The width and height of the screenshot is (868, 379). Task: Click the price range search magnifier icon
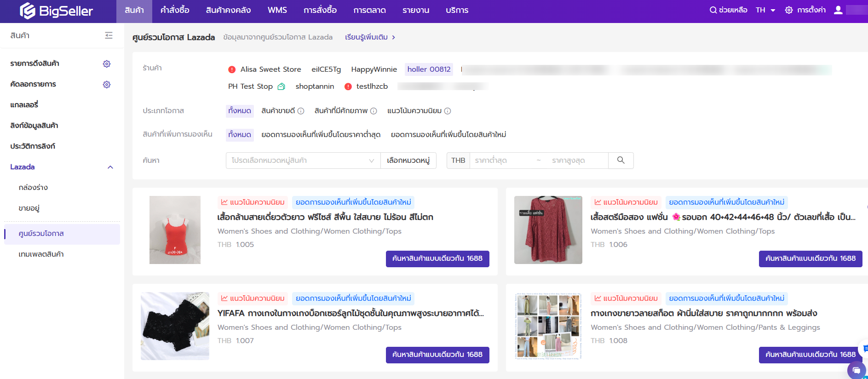pos(621,161)
